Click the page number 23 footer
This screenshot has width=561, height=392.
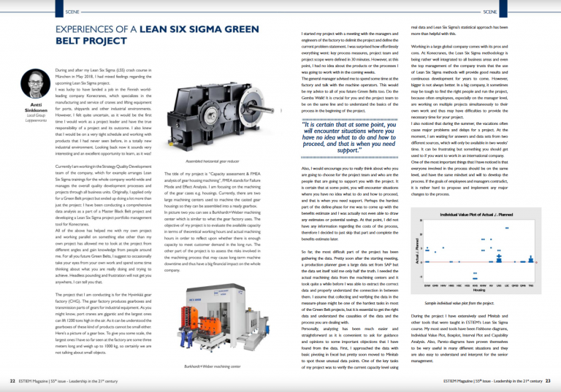click(x=548, y=381)
